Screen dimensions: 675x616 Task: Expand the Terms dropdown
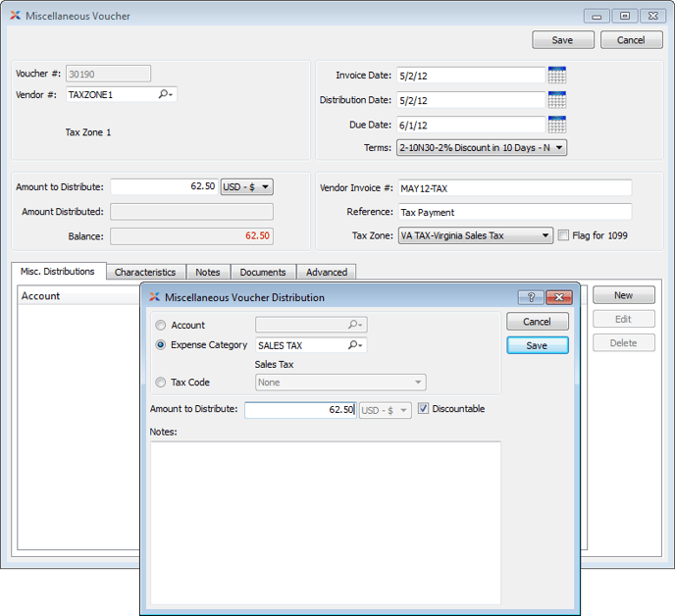481,148
